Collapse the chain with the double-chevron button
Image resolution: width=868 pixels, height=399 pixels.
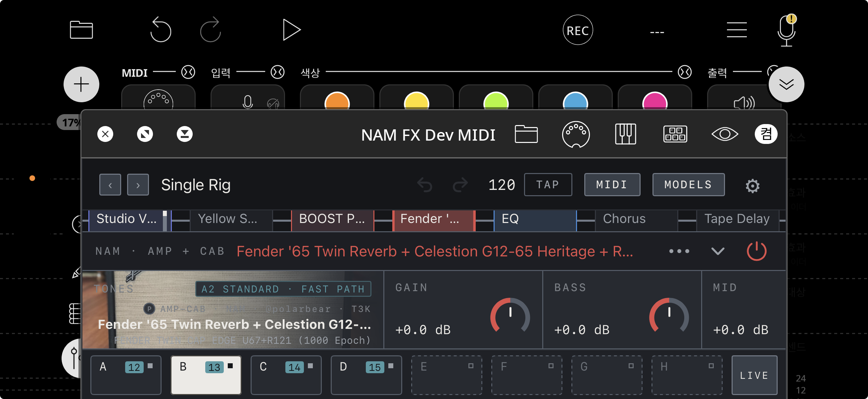pyautogui.click(x=786, y=84)
